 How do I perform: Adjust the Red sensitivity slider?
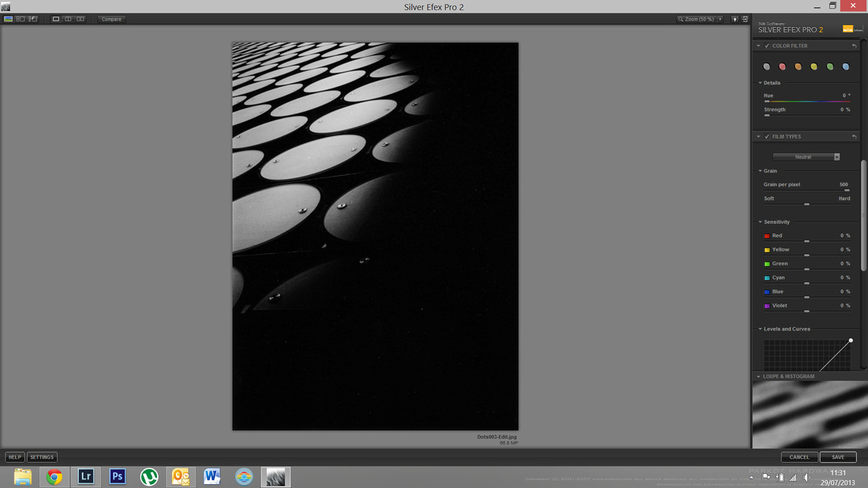pyautogui.click(x=806, y=241)
